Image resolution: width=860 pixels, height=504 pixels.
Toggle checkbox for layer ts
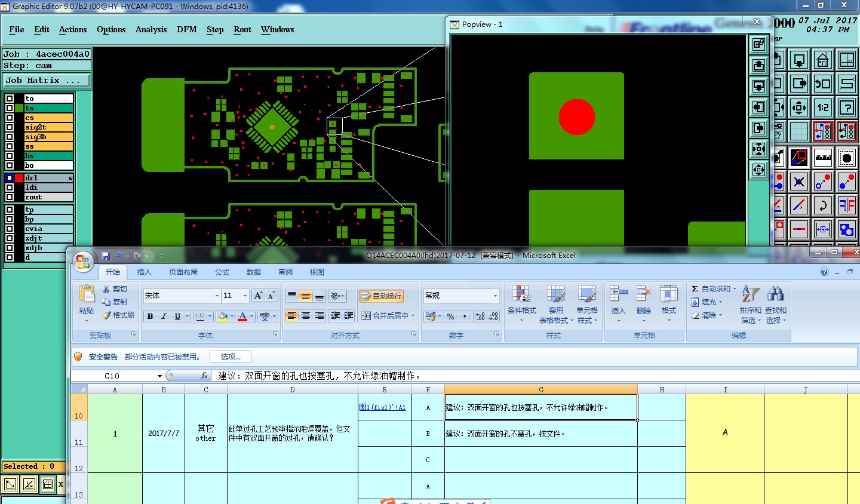tap(10, 108)
